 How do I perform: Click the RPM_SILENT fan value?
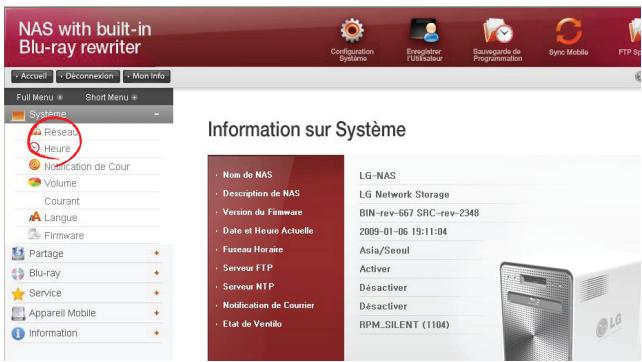tap(404, 325)
